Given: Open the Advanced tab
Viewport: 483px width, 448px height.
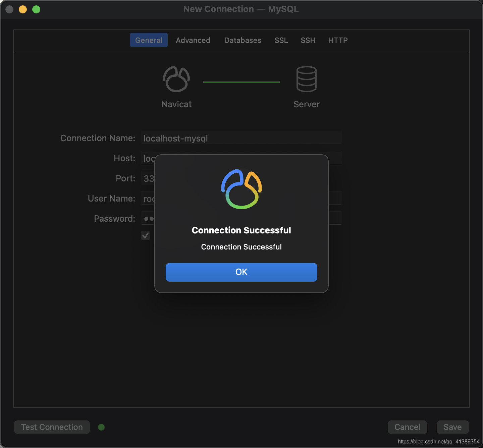Looking at the screenshot, I should coord(193,40).
